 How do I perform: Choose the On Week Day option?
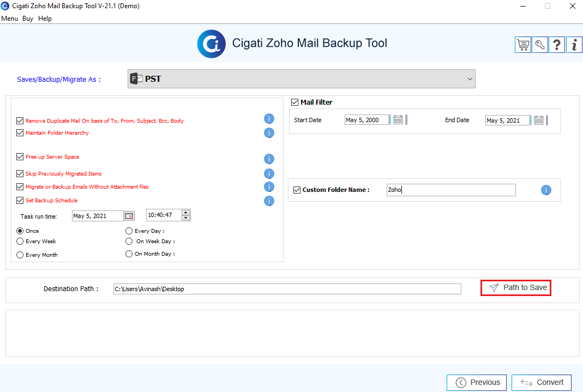point(129,241)
